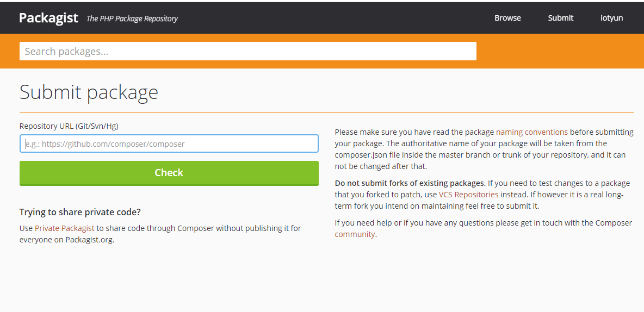644x312 pixels.
Task: Click 'Trying to share private code?' heading
Action: pos(80,212)
